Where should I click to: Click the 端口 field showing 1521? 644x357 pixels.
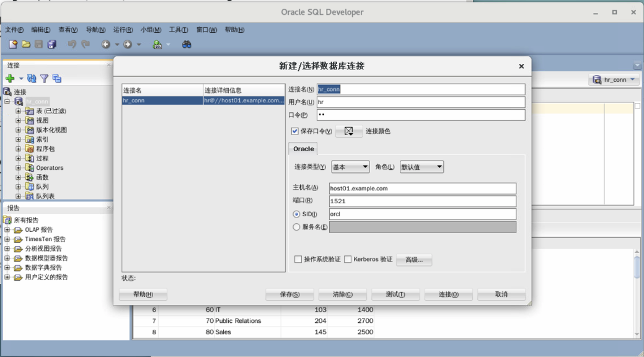point(422,201)
